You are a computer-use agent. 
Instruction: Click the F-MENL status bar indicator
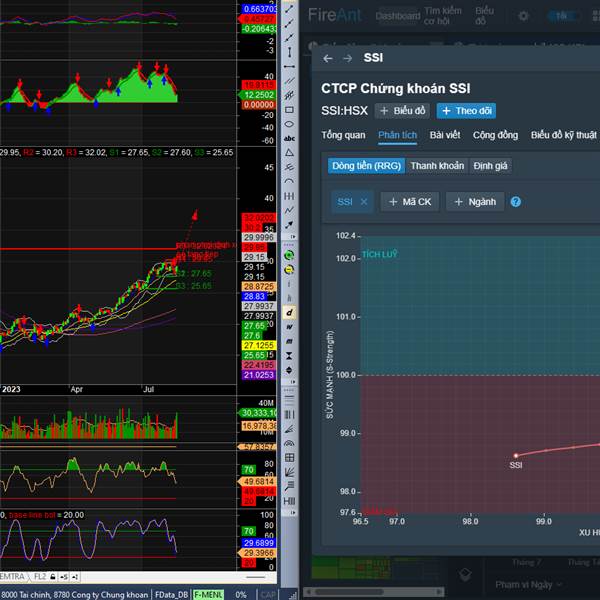coord(208,594)
